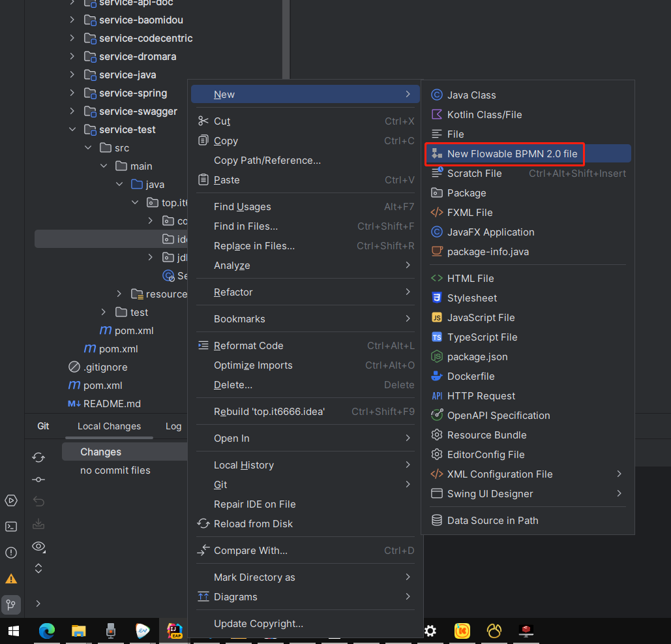671x644 pixels.
Task: Click EditorConfig File gear icon
Action: [436, 455]
